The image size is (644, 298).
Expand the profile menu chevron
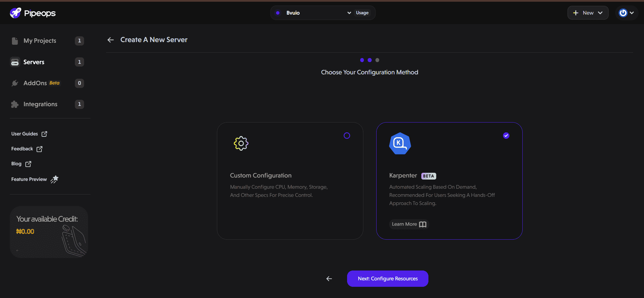click(632, 13)
